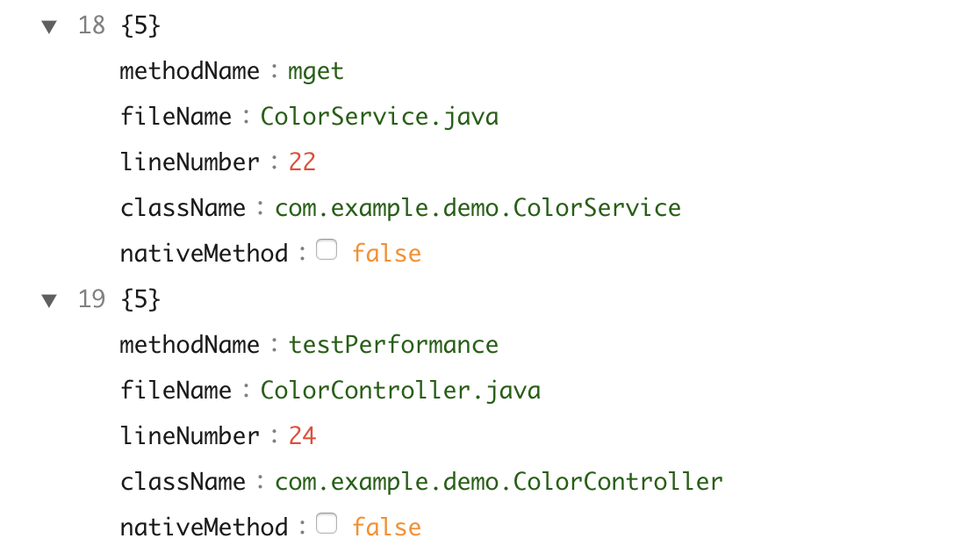Click the testPerformance methodName value
The width and height of the screenshot is (955, 560).
coord(393,345)
